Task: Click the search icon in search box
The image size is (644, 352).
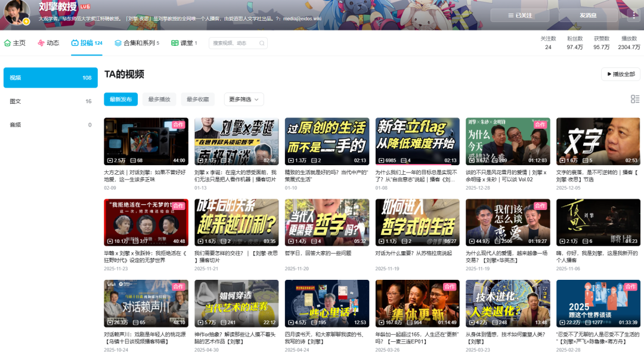Action: [262, 43]
